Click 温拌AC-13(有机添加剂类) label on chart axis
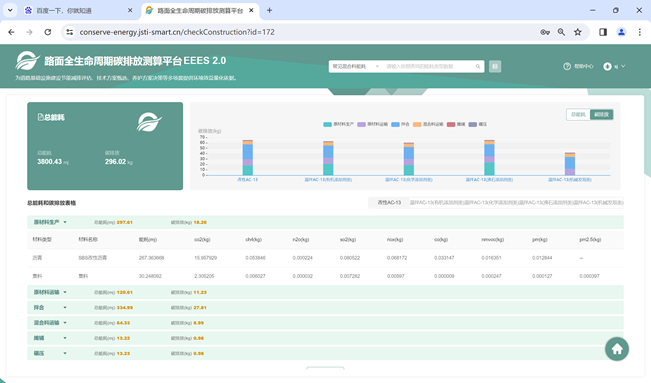Screen dimensions: 651x383 (x=328, y=179)
